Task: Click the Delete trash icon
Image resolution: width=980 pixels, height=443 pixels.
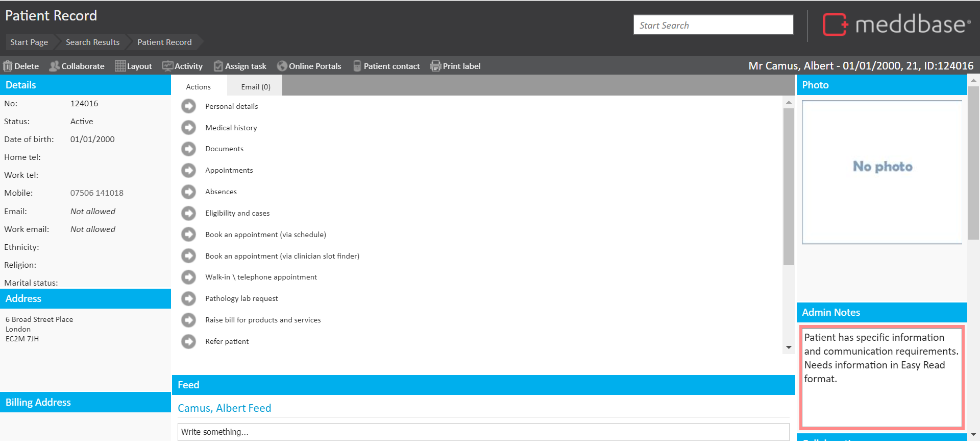Action: pos(8,66)
